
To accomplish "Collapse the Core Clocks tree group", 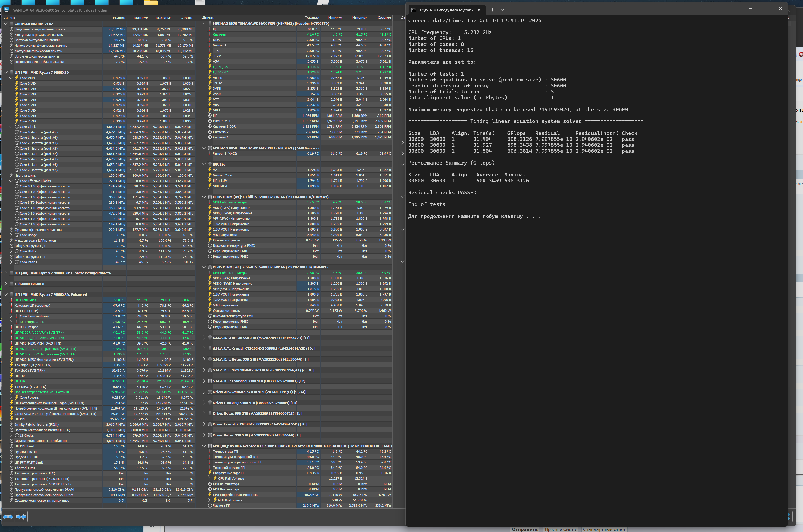I will tap(11, 127).
